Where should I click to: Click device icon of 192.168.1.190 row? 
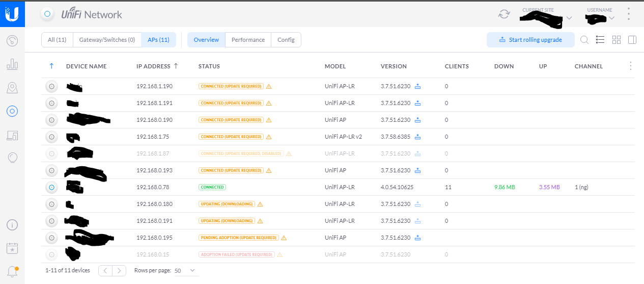pos(51,87)
